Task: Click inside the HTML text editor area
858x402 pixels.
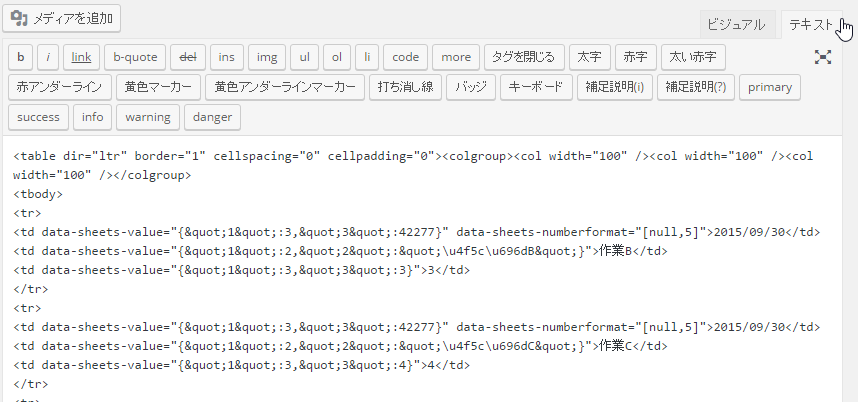Action: pyautogui.click(x=428, y=300)
